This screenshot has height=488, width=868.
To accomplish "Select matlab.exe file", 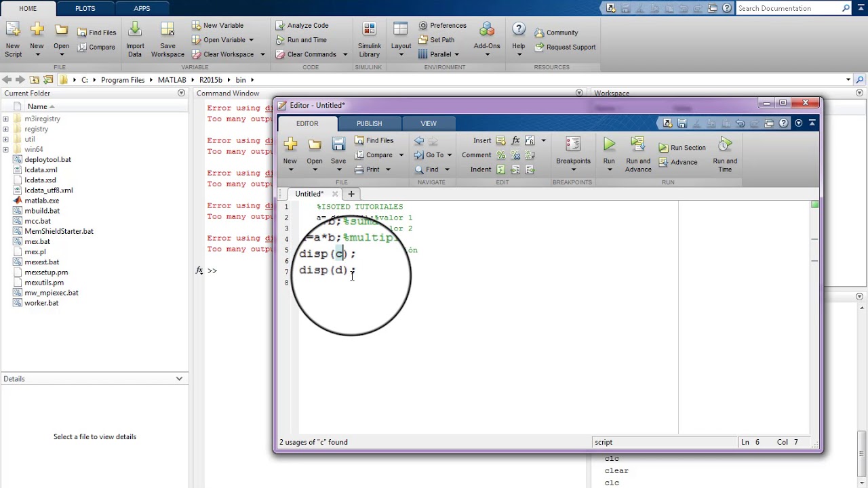I will coord(42,201).
